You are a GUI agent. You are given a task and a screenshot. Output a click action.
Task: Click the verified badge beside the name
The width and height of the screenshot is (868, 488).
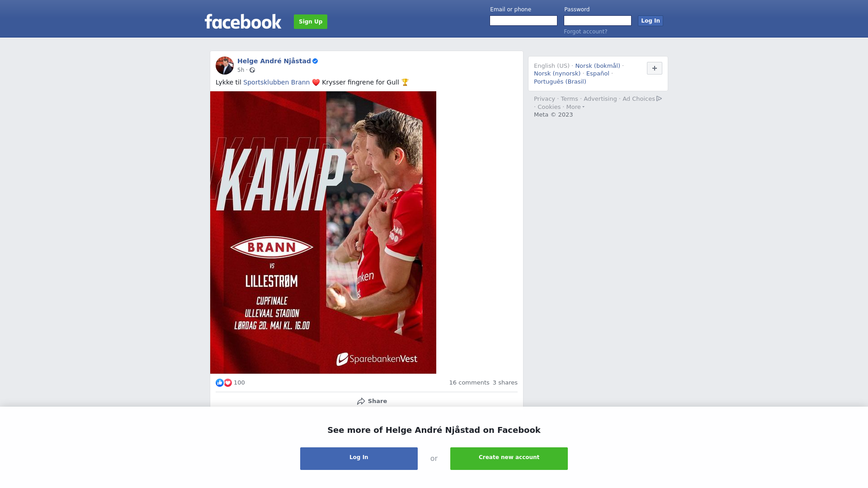pyautogui.click(x=315, y=61)
